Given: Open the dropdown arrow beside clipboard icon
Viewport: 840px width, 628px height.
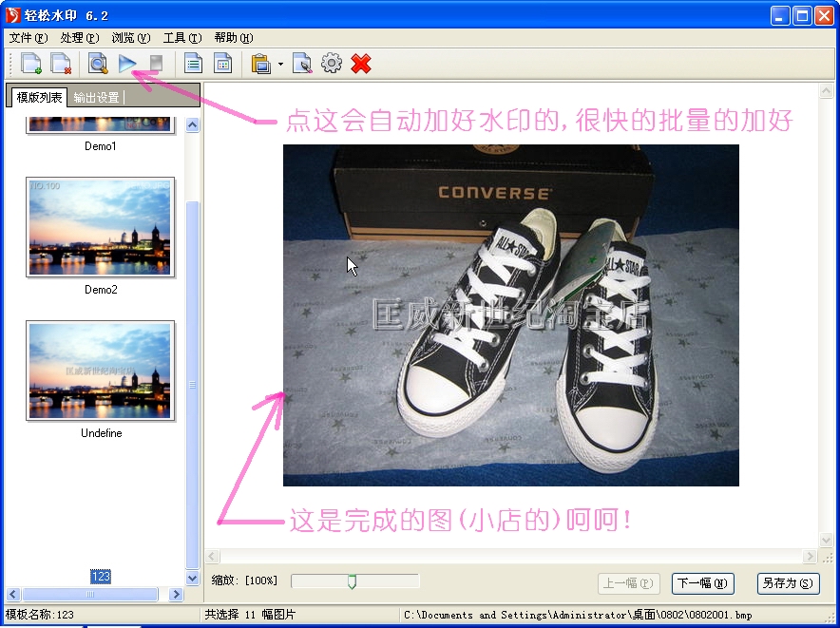Looking at the screenshot, I should tap(280, 65).
